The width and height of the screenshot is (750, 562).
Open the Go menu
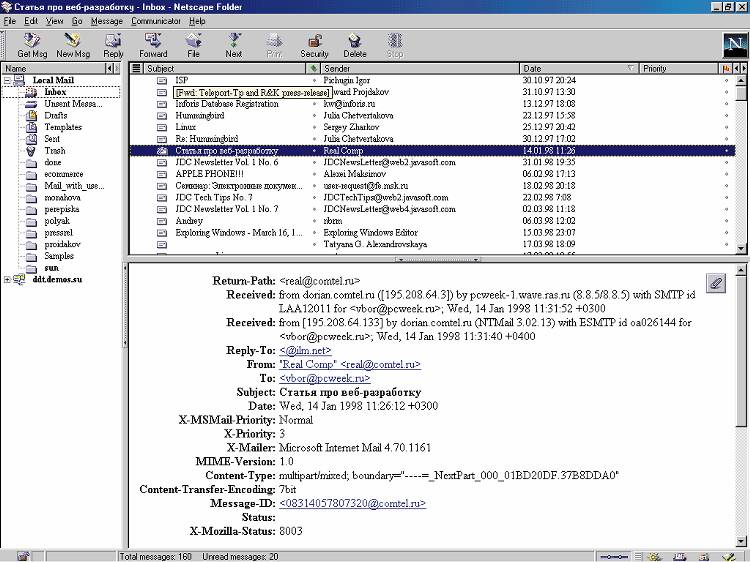click(77, 21)
